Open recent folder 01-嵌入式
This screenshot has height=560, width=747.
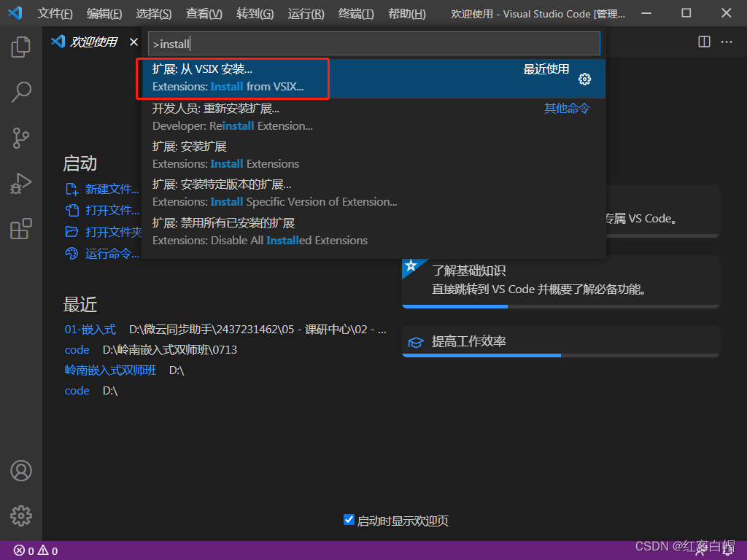coord(90,330)
